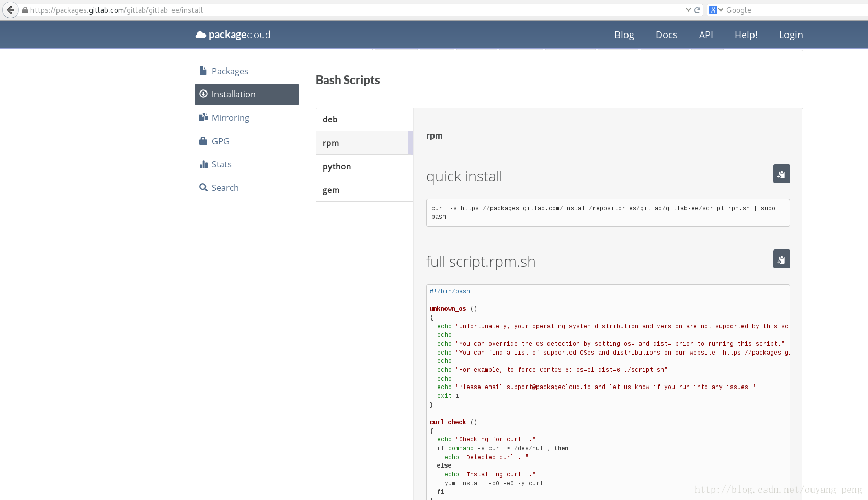This screenshot has height=500, width=868.
Task: Copy the full script.rpm.sh contents
Action: coord(781,259)
